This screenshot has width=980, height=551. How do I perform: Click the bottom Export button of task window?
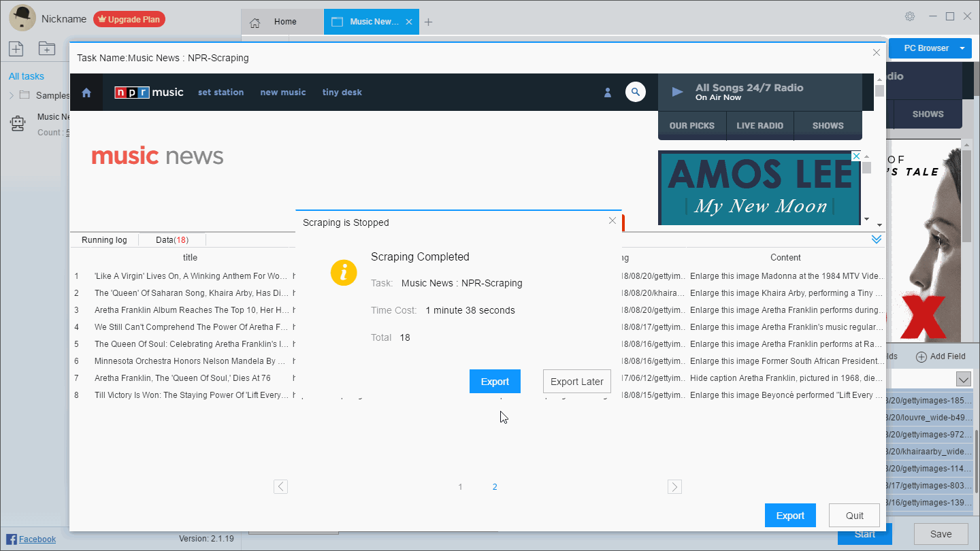point(790,516)
